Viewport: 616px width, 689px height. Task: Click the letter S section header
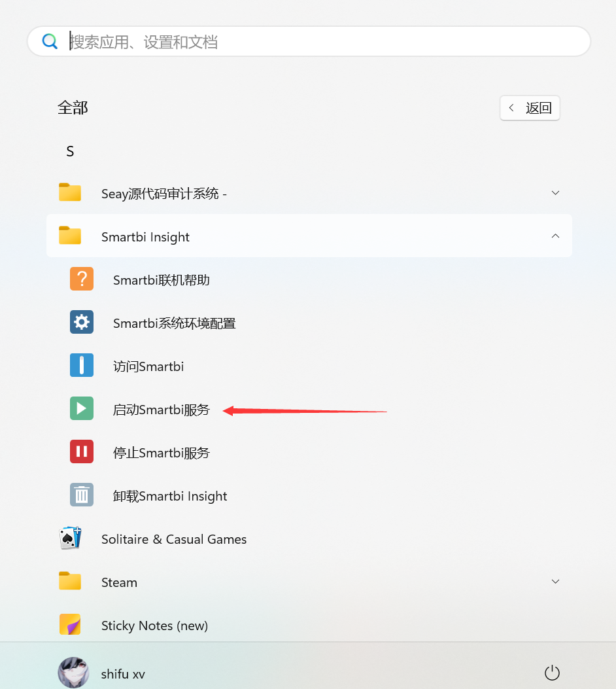(x=70, y=152)
